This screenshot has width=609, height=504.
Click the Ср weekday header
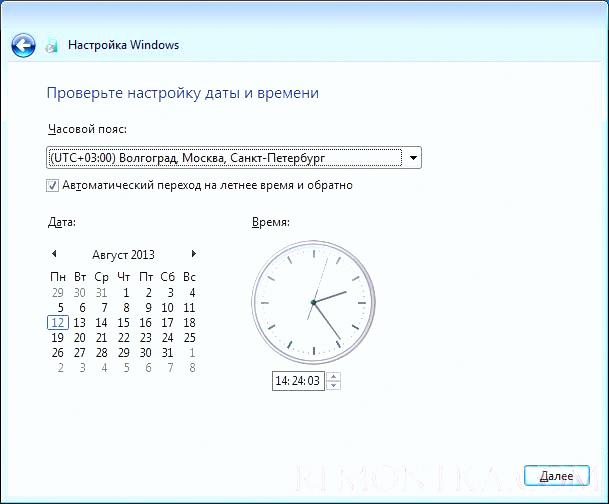[102, 277]
